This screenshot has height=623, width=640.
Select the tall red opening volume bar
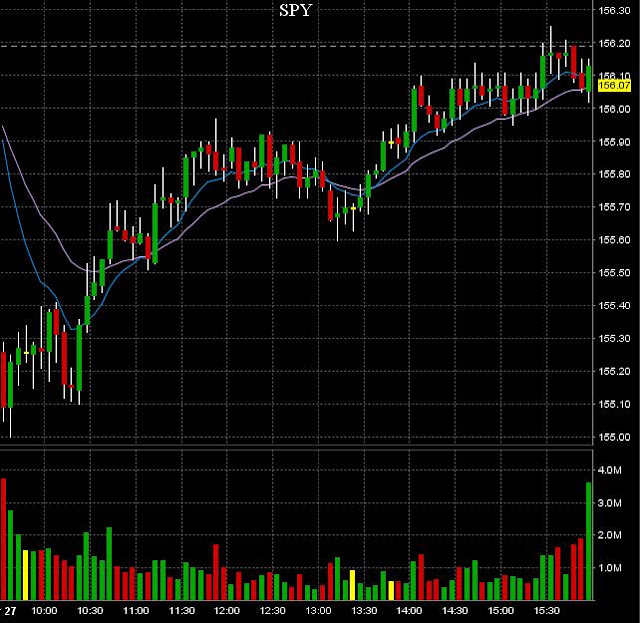(x=3, y=539)
